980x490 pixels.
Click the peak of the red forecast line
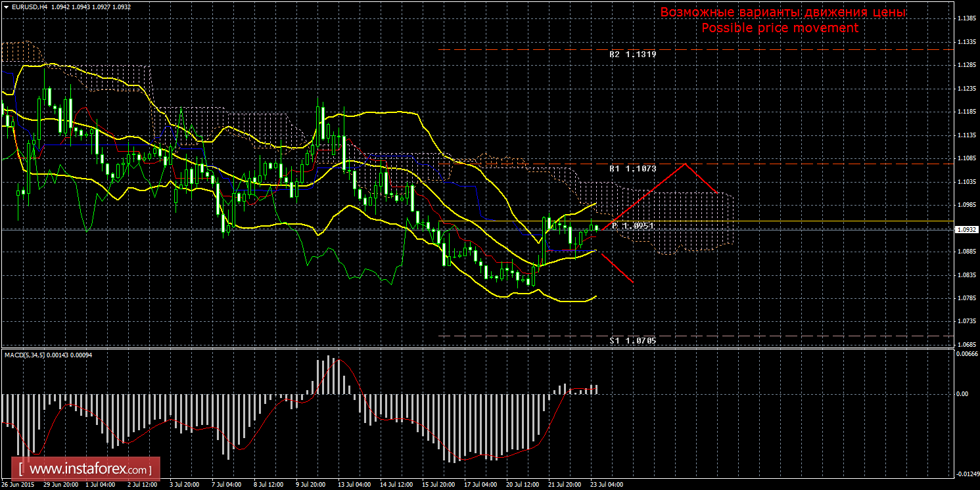[x=686, y=164]
